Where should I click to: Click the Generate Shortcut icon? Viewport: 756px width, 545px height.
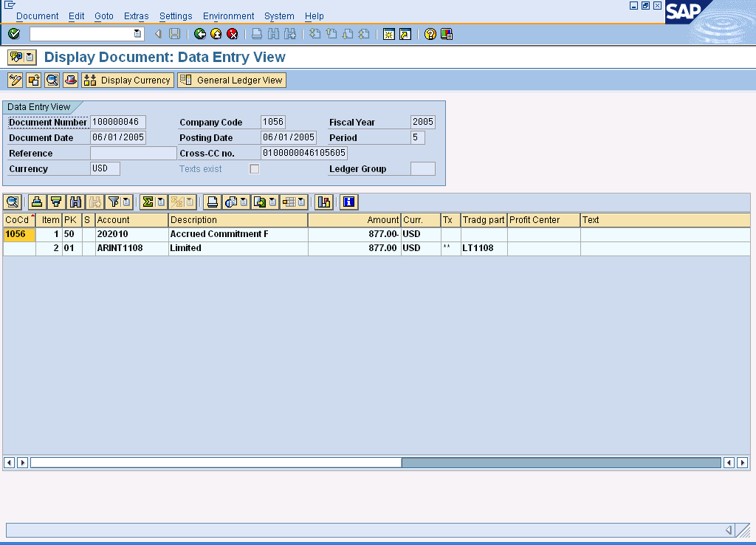(x=405, y=34)
